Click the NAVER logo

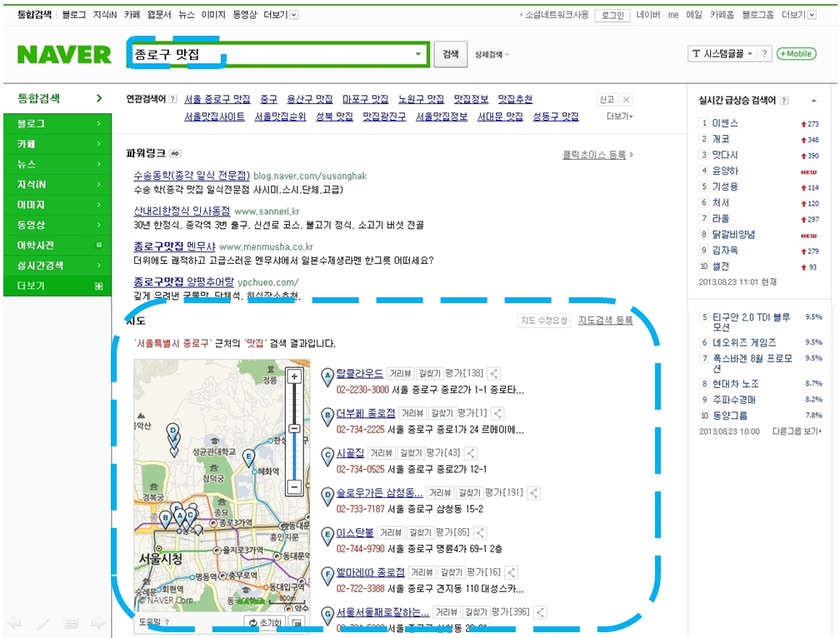click(x=65, y=53)
